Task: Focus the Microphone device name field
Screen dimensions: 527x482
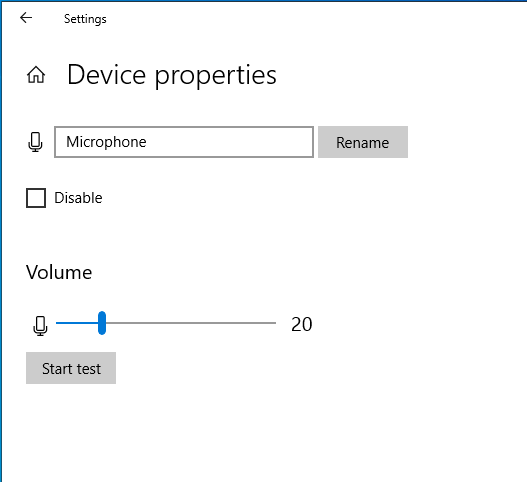Action: [184, 142]
